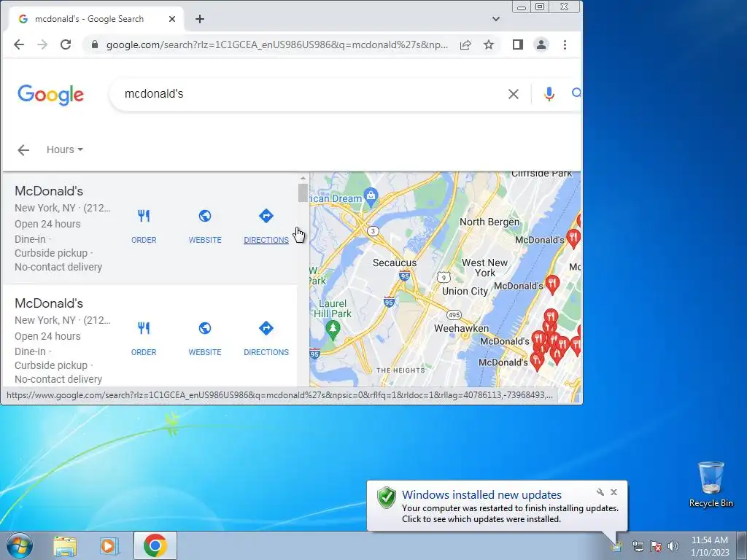Click the Laurel Hill Park tree marker
The height and width of the screenshot is (560, 747).
tap(333, 328)
